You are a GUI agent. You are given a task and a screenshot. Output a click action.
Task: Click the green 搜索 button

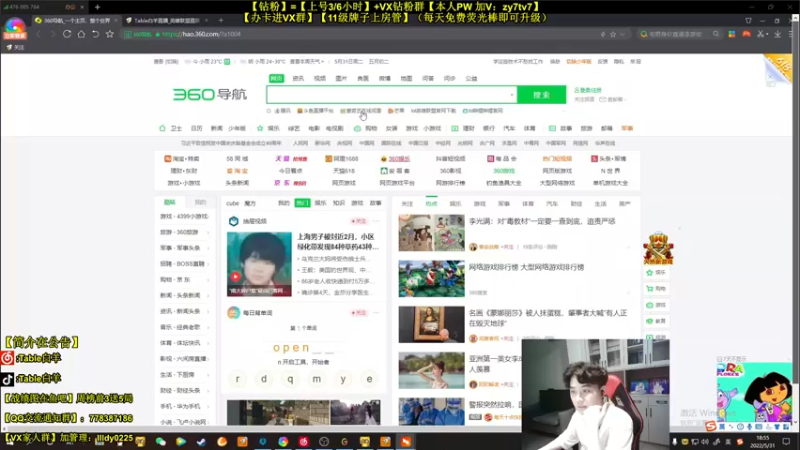(541, 95)
